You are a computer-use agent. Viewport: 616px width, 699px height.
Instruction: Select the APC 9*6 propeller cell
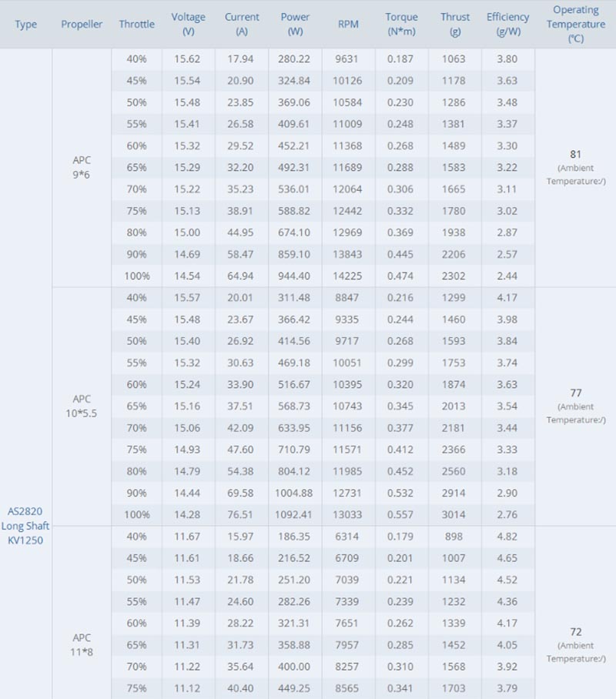[82, 167]
